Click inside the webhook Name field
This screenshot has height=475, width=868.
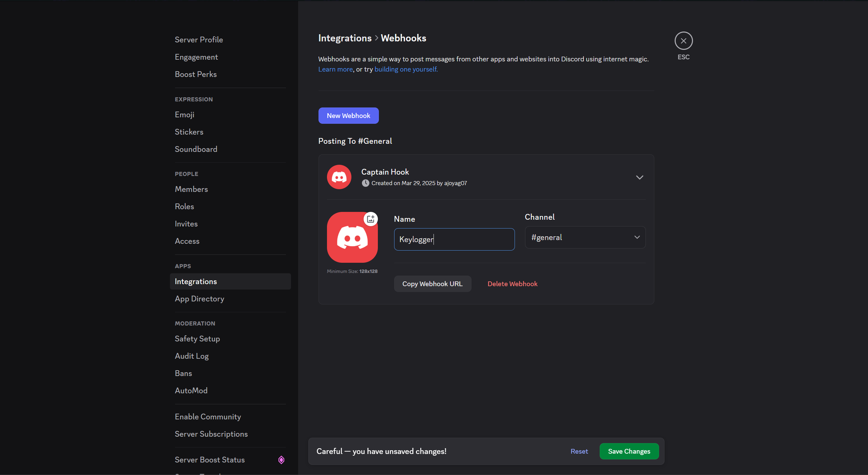(x=454, y=239)
